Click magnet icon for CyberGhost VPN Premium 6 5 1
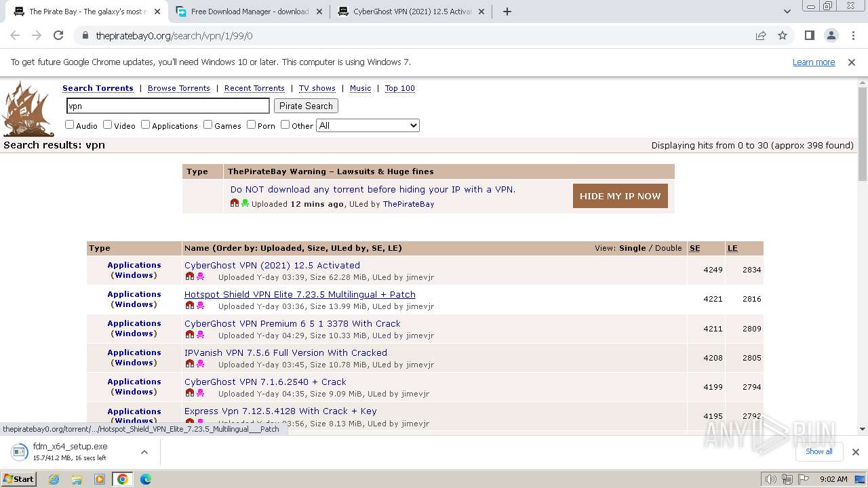This screenshot has height=488, width=868. click(189, 335)
